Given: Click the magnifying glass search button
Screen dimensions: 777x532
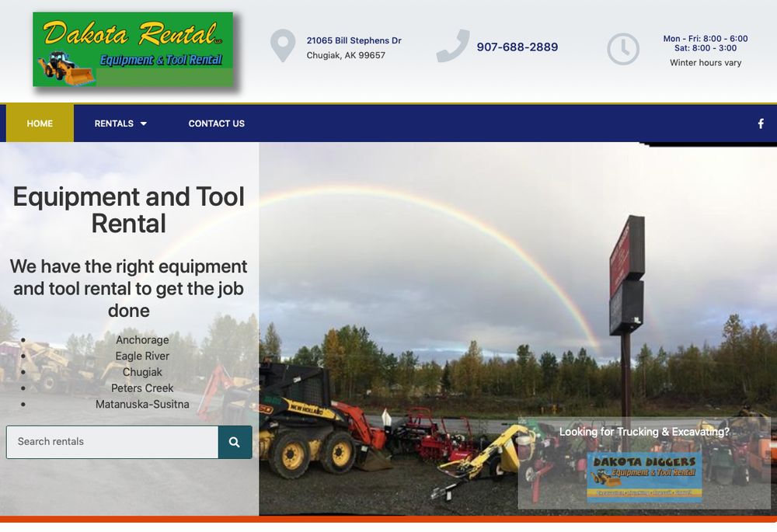Looking at the screenshot, I should [x=235, y=442].
